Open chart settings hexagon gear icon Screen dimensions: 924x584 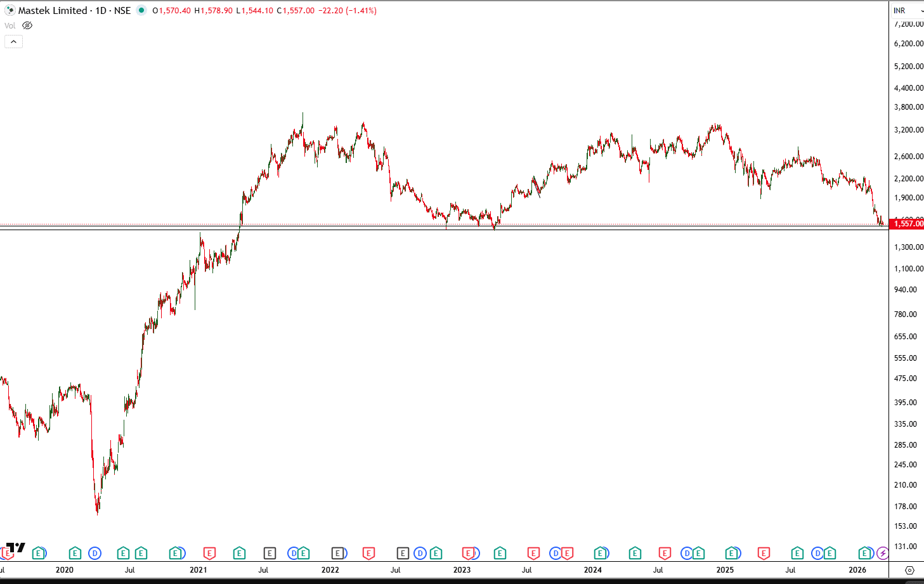tap(909, 570)
